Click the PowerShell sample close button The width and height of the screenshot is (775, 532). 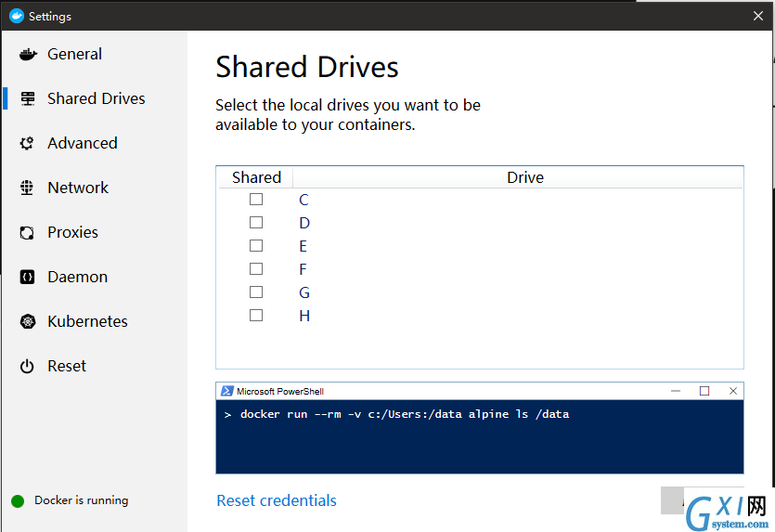point(733,391)
